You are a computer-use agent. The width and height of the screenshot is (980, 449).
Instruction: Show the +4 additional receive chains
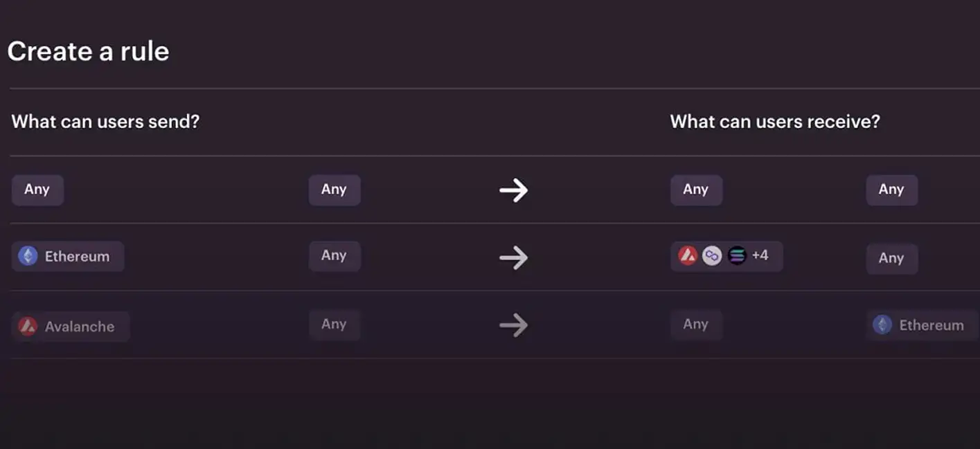point(760,255)
